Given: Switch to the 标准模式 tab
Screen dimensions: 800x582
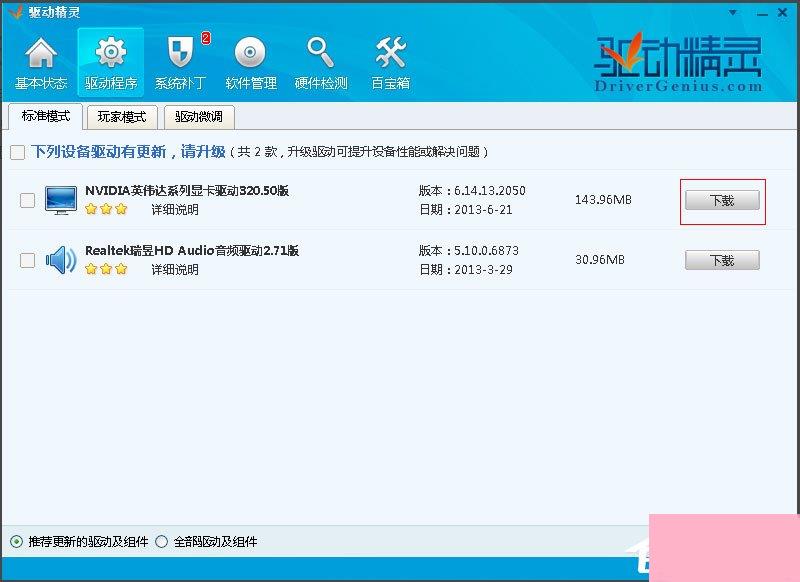Looking at the screenshot, I should pos(46,116).
